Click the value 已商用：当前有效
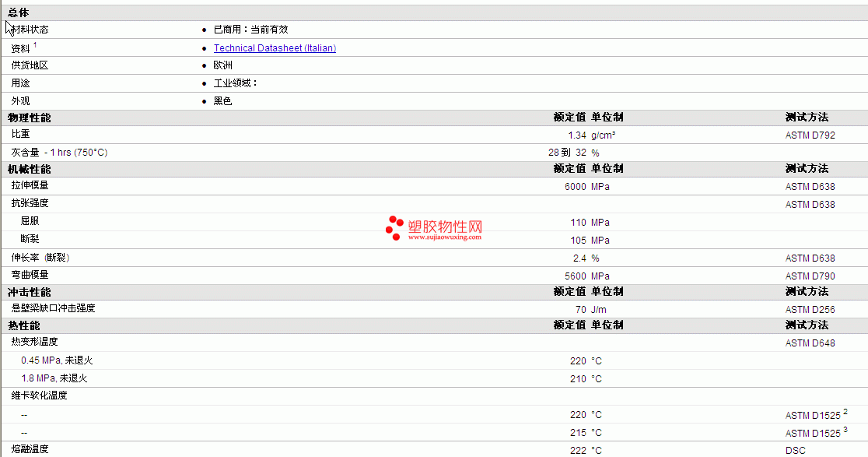This screenshot has width=868, height=457. (x=250, y=30)
